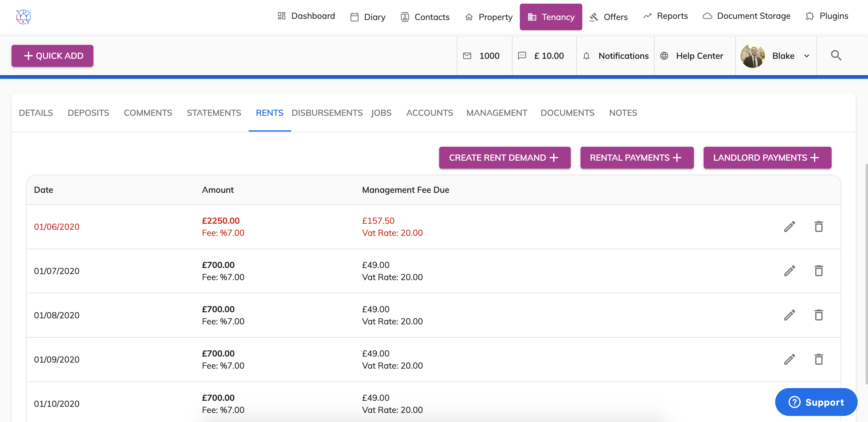Edit the 01/08/2020 rent entry
This screenshot has height=422, width=868.
coord(789,315)
